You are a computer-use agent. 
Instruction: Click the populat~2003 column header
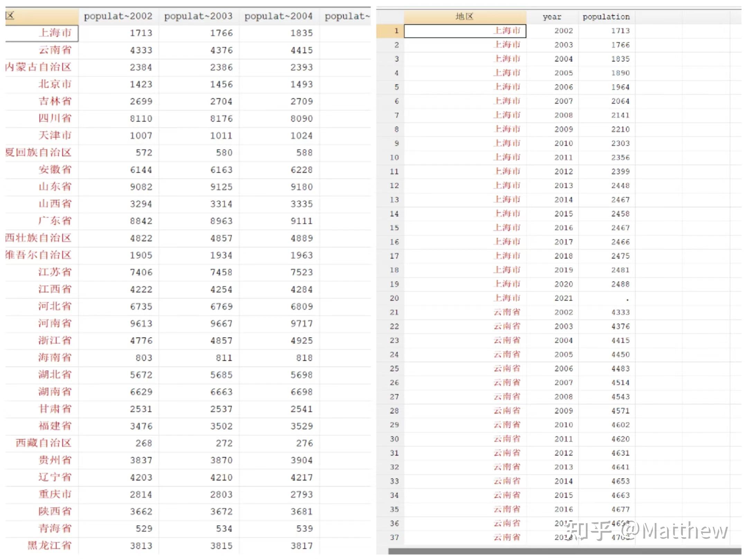pos(198,16)
